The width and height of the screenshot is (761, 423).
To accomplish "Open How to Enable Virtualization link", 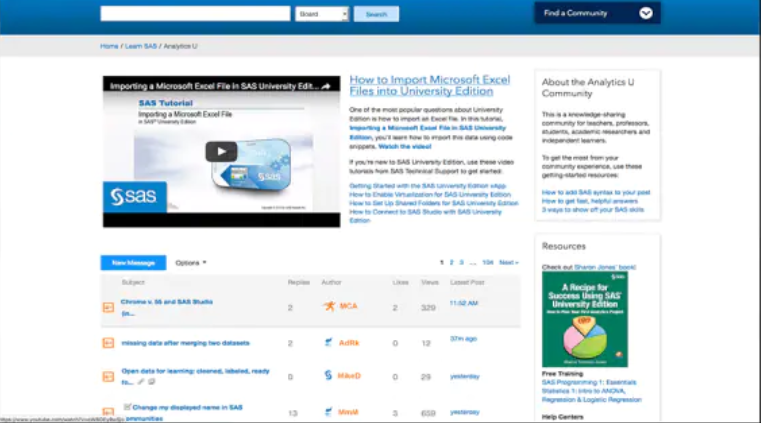I will coord(430,195).
